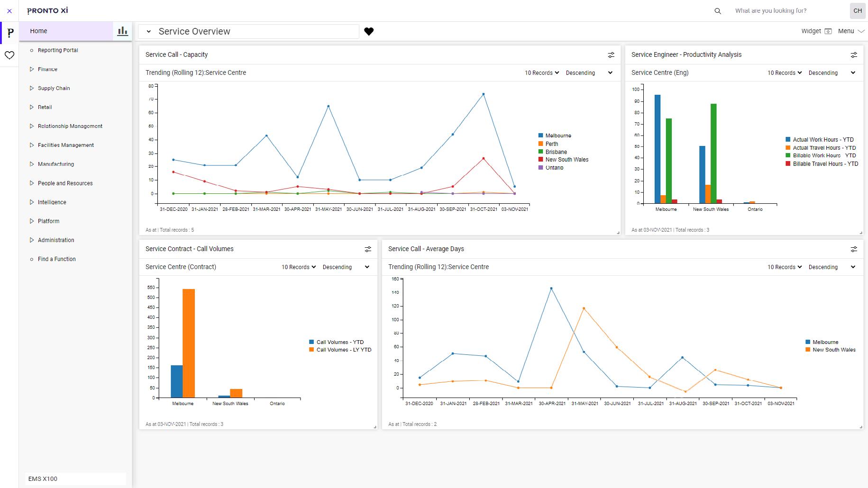Open the Widget picker icon

(x=828, y=31)
